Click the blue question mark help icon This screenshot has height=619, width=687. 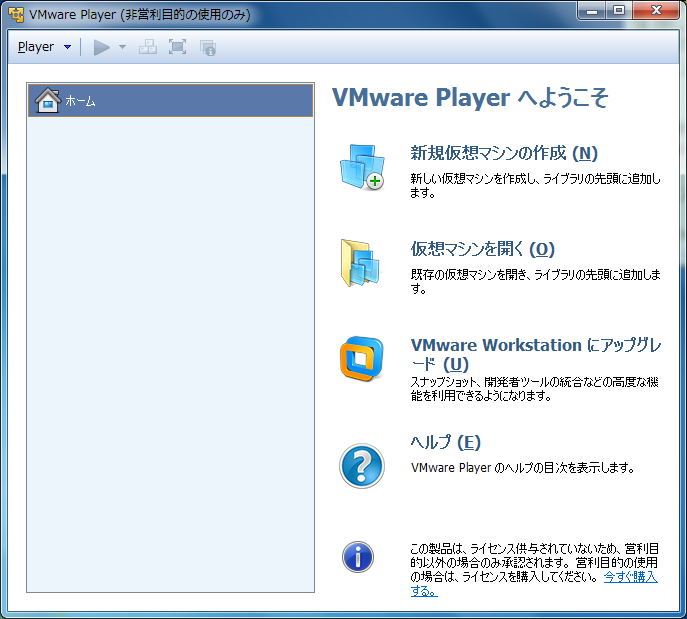coord(360,466)
